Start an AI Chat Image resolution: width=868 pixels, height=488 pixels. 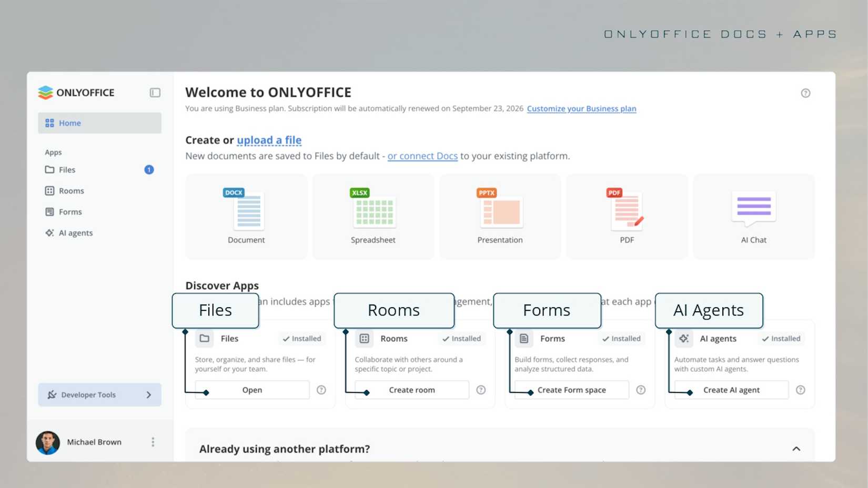tap(753, 217)
